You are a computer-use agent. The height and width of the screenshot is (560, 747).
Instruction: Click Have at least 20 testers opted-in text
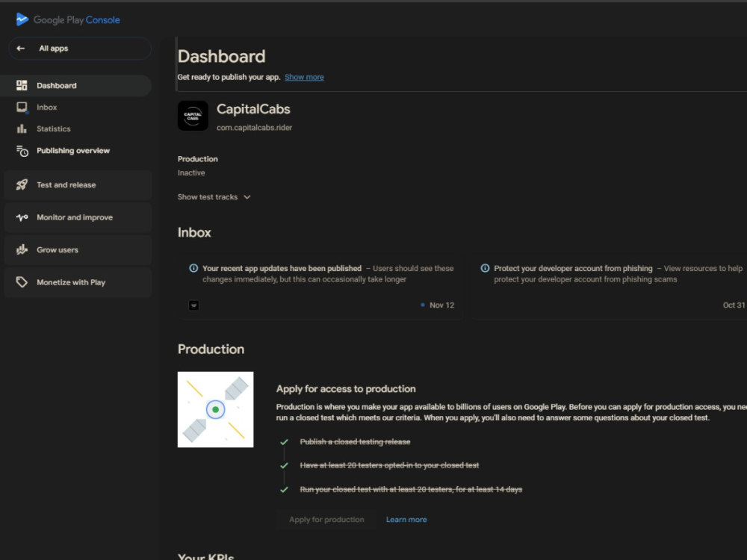(x=389, y=466)
